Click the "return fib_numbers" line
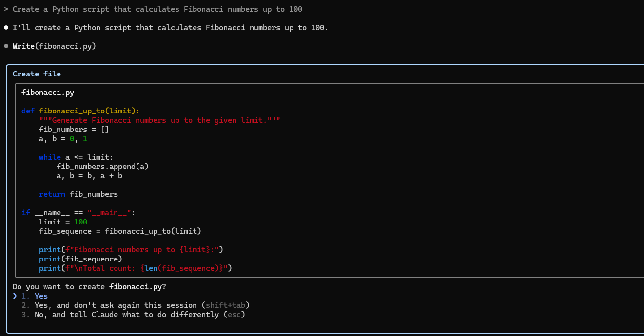 (78, 194)
